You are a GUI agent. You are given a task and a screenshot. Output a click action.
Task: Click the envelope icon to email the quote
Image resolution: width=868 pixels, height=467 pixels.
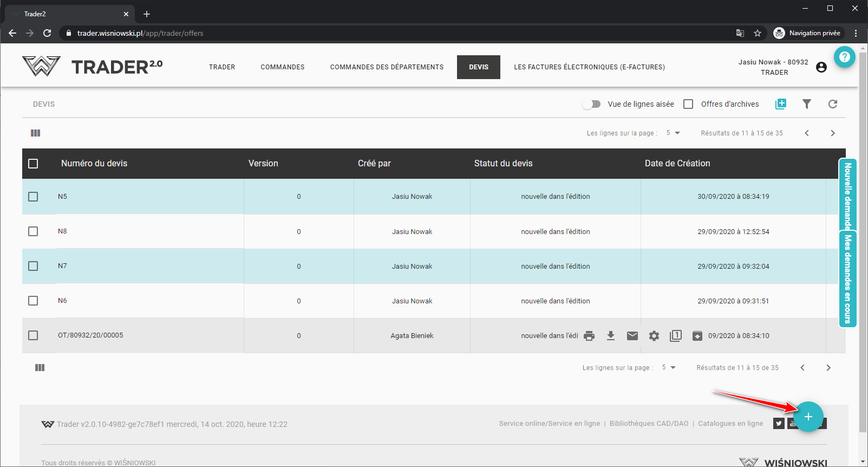(632, 336)
